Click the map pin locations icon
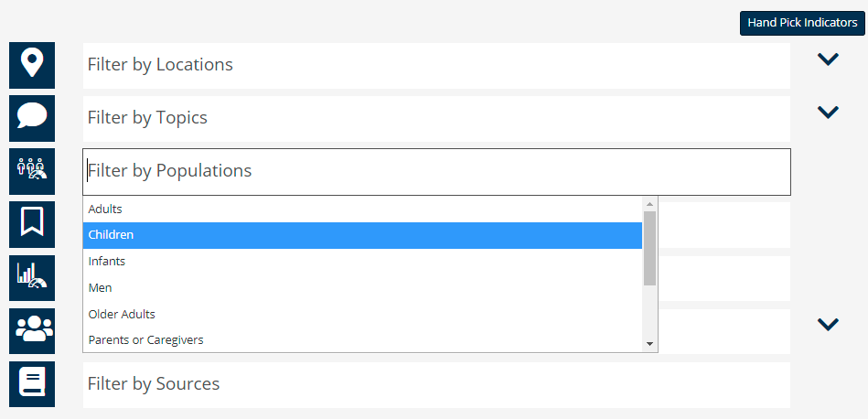 [x=32, y=65]
